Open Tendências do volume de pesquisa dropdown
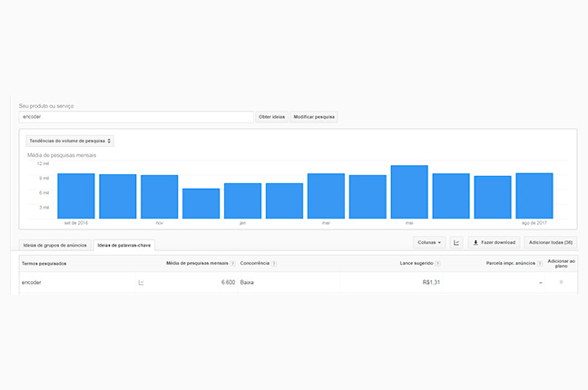The height and width of the screenshot is (390, 588). 70,141
